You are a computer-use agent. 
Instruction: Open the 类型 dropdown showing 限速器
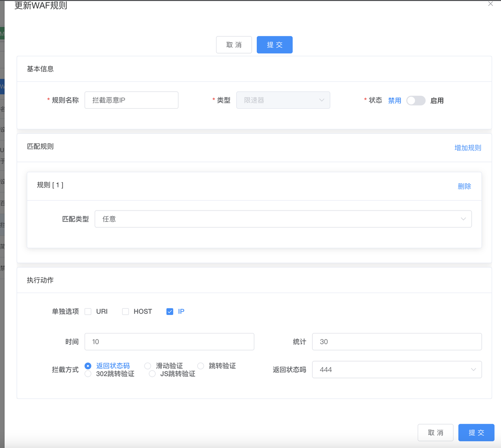283,100
